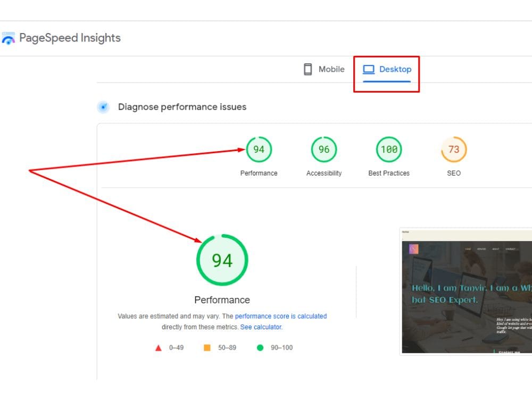532x399 pixels.
Task: Click the website preview screenshot thumbnail
Action: coord(468,292)
